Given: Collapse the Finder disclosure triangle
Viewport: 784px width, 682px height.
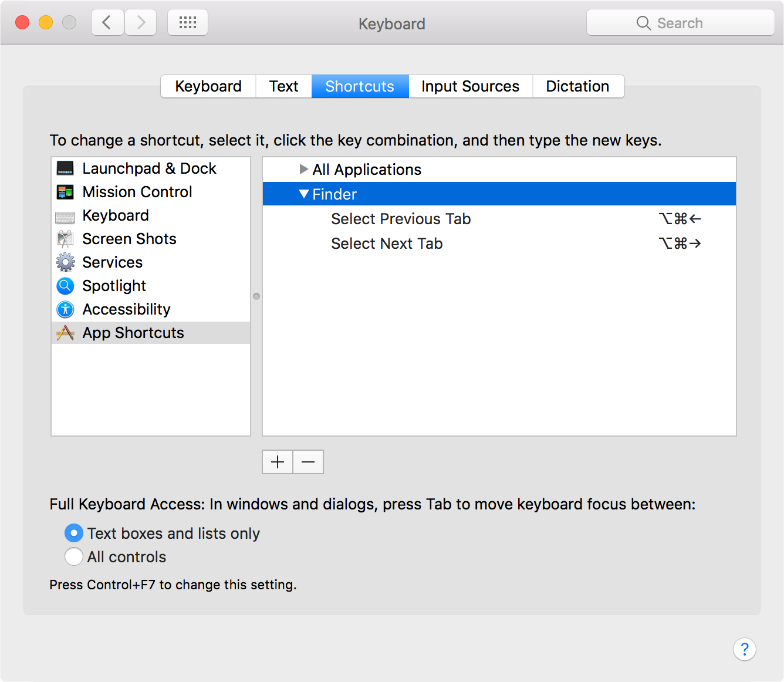Looking at the screenshot, I should [303, 194].
